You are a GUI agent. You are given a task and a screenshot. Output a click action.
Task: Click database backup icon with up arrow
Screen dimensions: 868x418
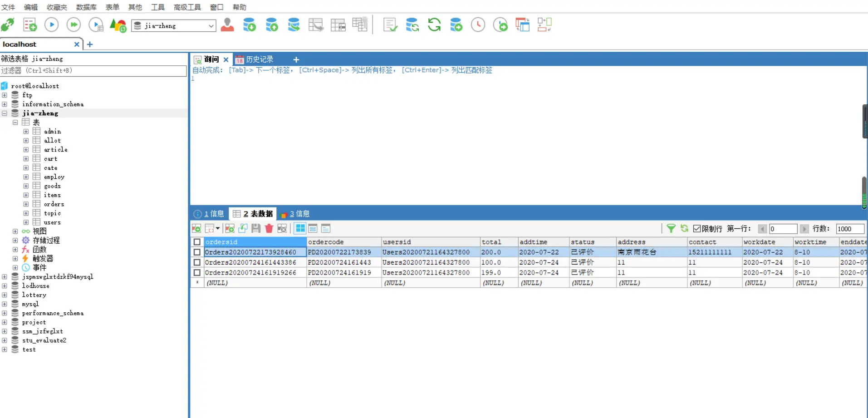tap(272, 25)
